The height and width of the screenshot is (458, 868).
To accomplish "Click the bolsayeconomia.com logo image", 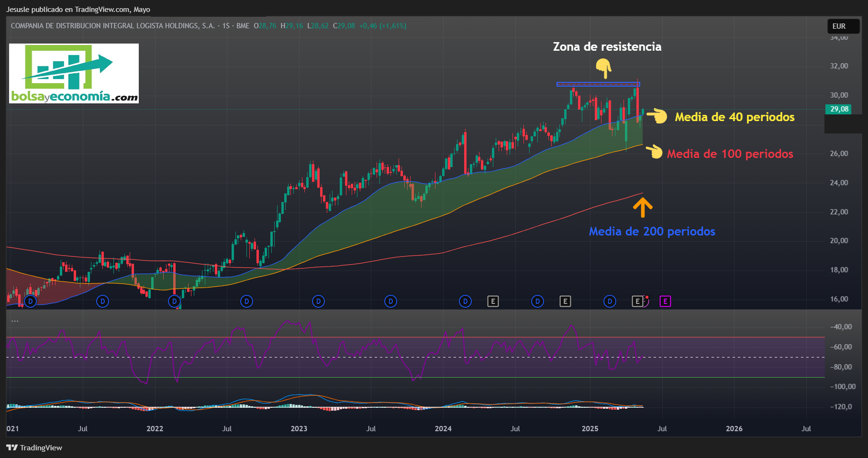I will coord(74,73).
